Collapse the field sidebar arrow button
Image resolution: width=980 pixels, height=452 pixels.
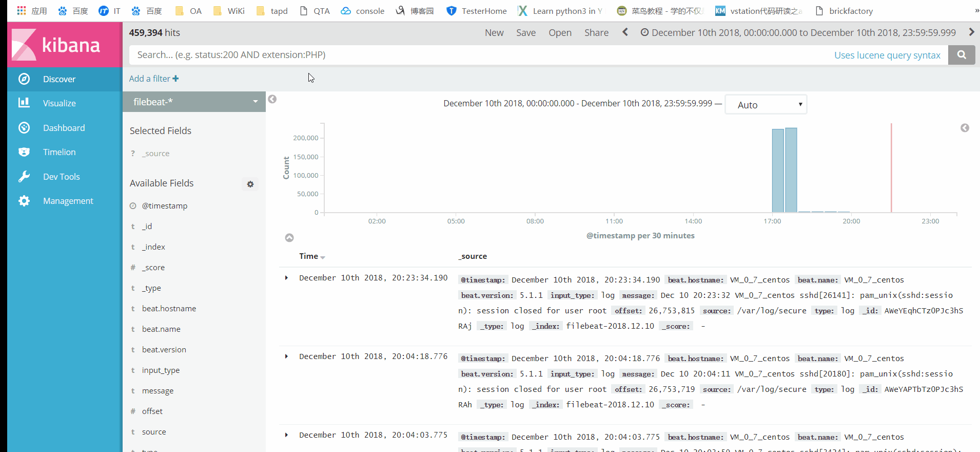click(x=272, y=99)
